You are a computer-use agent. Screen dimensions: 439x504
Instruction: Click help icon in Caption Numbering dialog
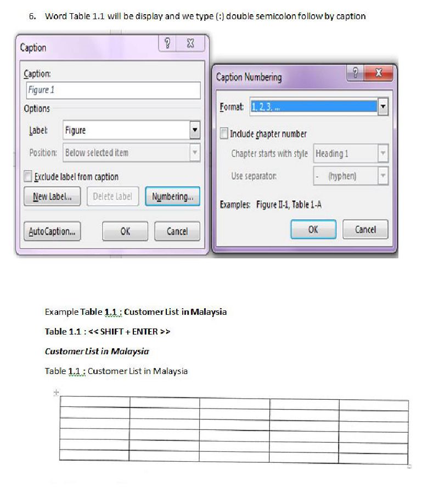[x=356, y=73]
